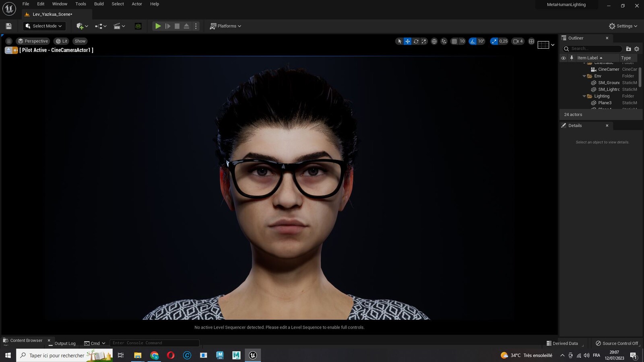Open rotation snap value 10°
The image size is (644, 362).
(481, 41)
